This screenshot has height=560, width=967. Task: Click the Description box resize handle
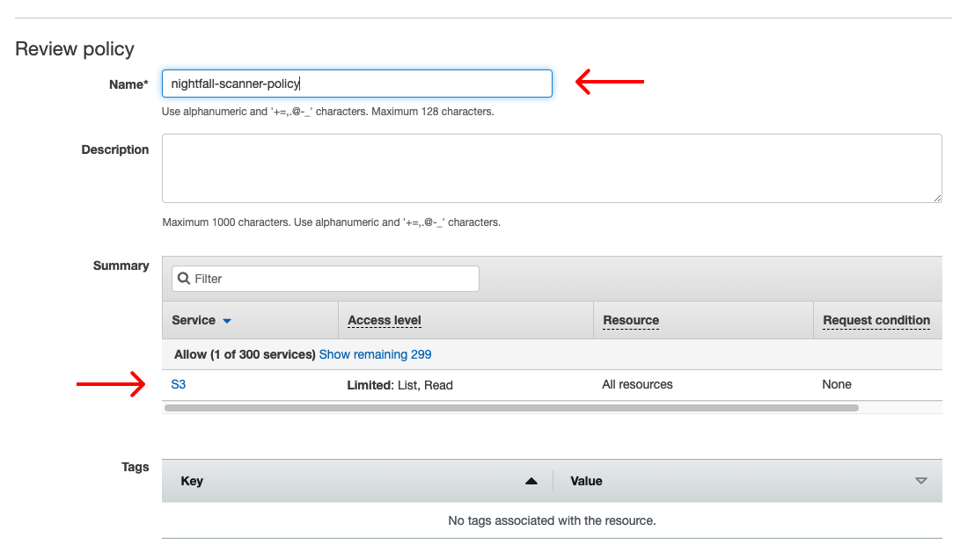pos(936,198)
